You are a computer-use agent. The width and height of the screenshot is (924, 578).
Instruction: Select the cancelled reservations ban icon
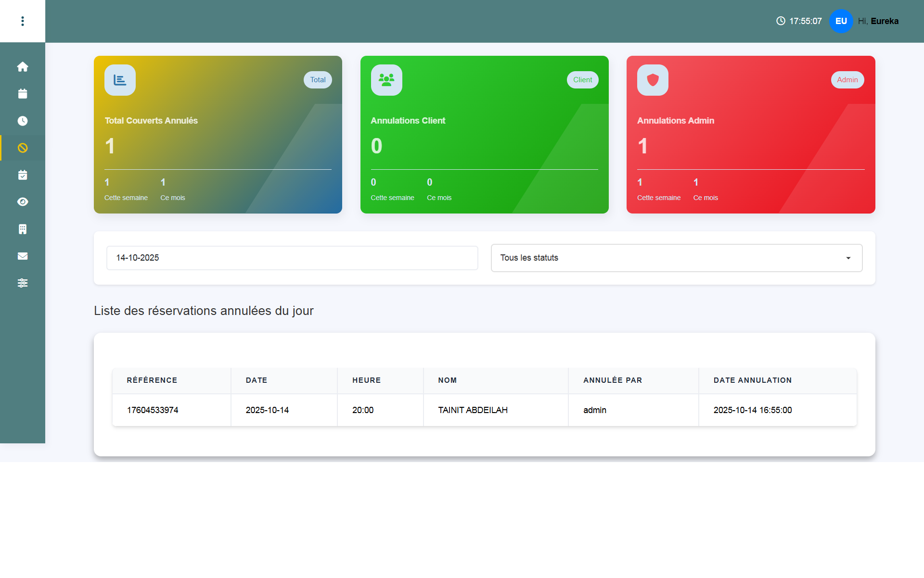tap(23, 148)
